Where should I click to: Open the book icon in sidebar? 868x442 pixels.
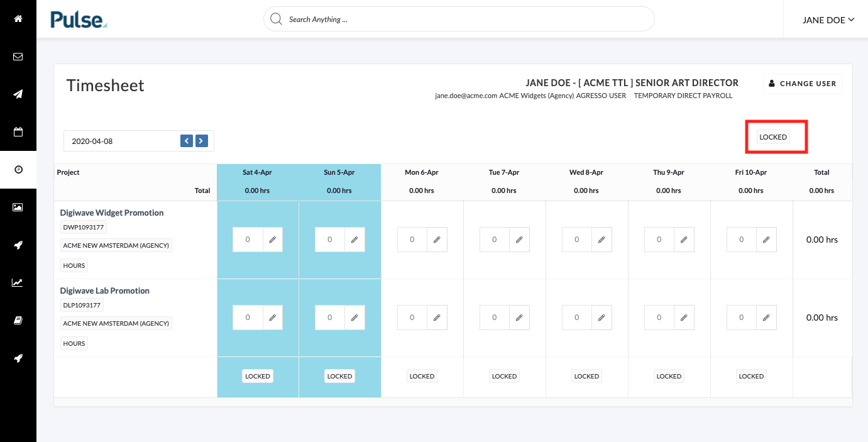coord(18,321)
